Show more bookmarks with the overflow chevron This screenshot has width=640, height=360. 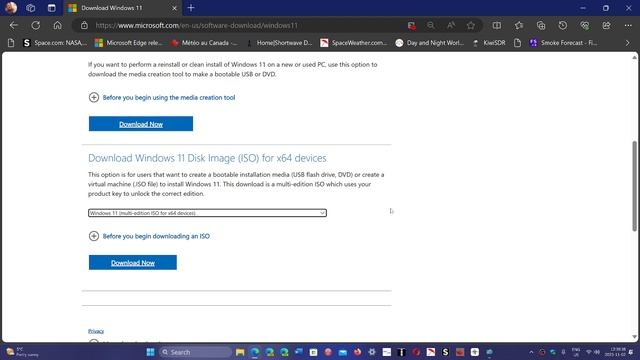[627, 42]
